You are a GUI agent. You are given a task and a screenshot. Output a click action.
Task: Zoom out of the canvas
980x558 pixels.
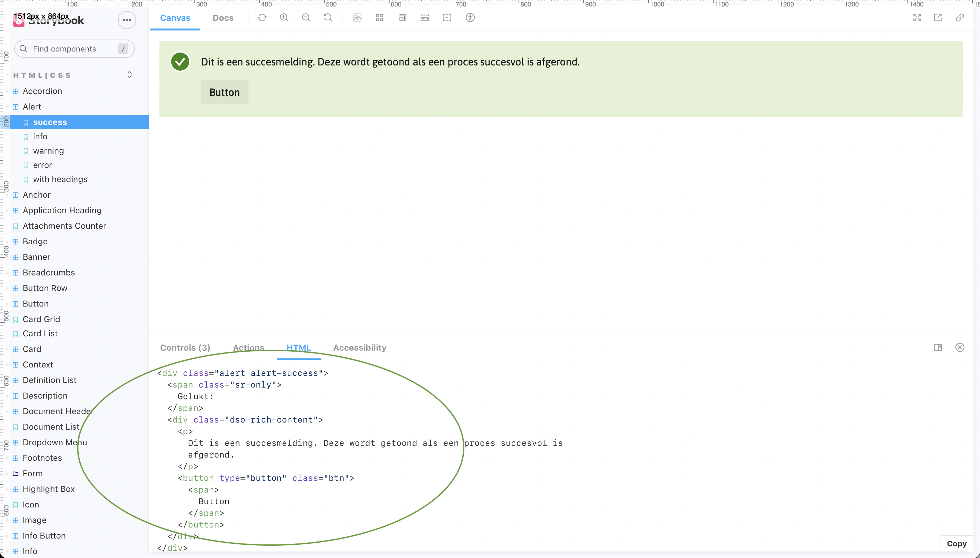point(306,17)
